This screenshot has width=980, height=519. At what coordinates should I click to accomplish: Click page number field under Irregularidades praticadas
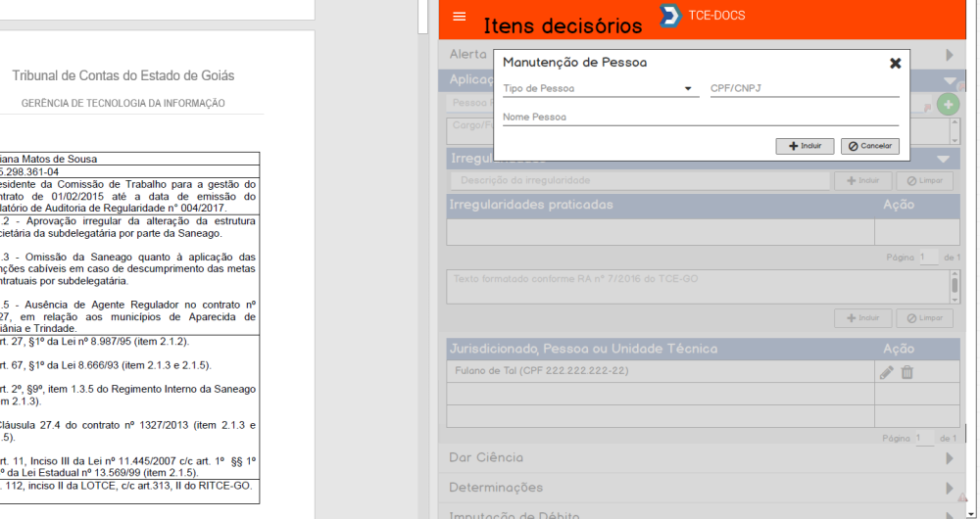coord(925,257)
